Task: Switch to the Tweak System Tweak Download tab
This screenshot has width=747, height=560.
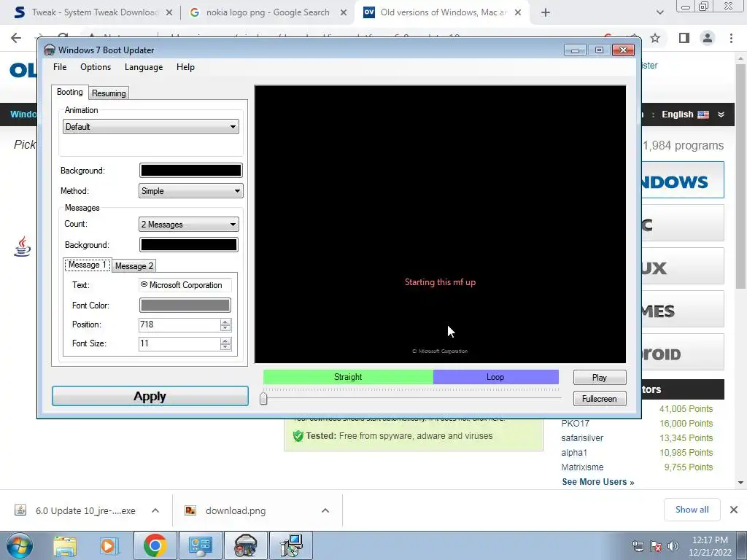Action: tap(93, 12)
